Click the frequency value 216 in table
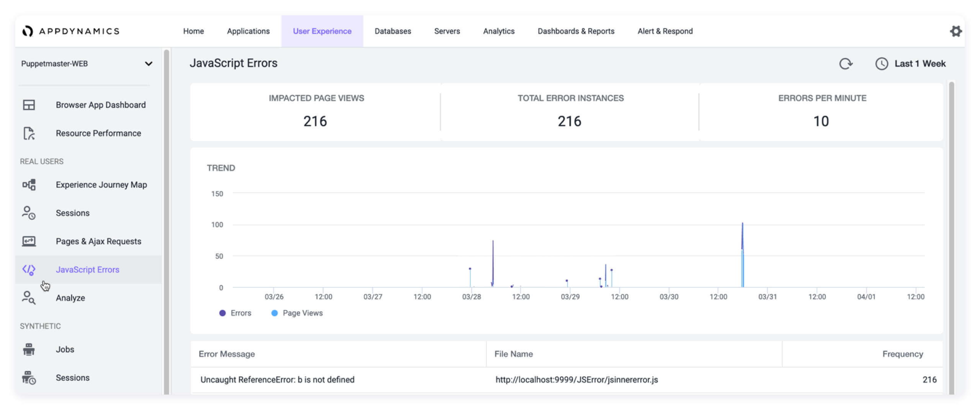Viewport: 980px width, 410px height. pyautogui.click(x=929, y=379)
